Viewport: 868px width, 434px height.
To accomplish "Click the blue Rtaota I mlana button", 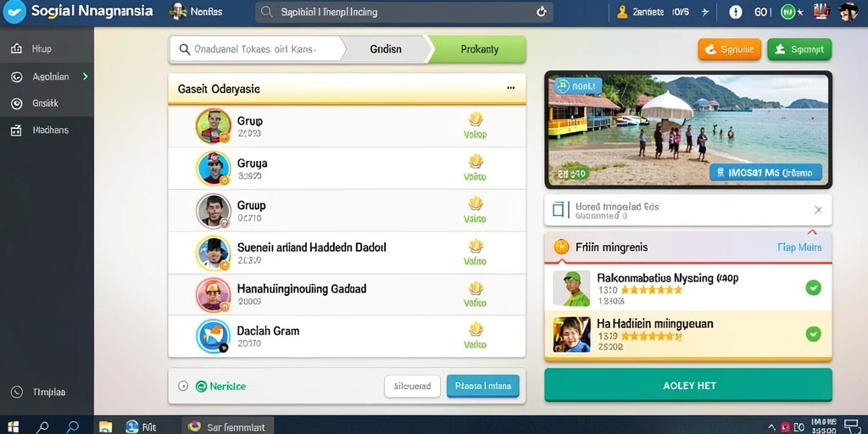I will coord(482,387).
